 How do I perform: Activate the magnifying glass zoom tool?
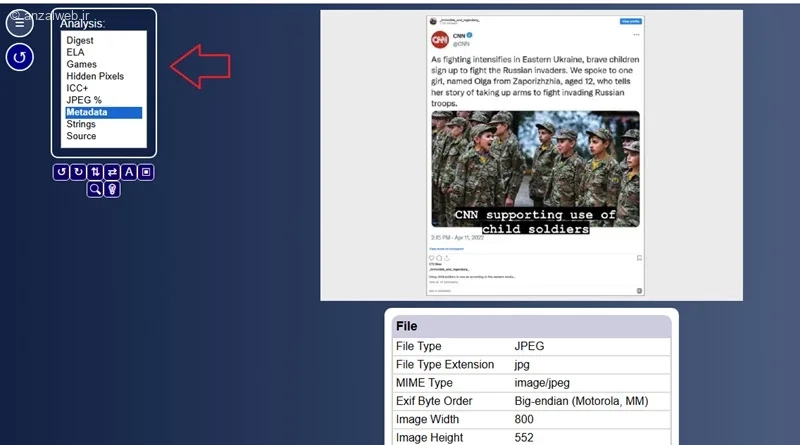pos(95,189)
